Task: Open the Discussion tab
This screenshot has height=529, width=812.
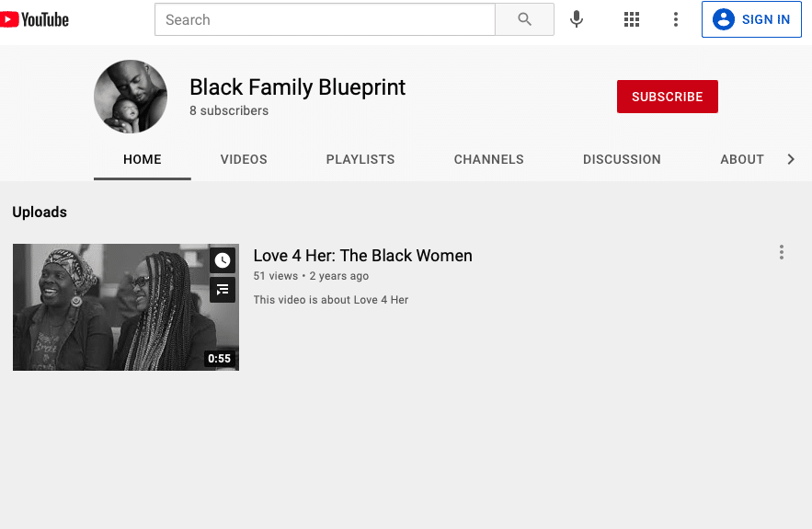Action: 622,159
